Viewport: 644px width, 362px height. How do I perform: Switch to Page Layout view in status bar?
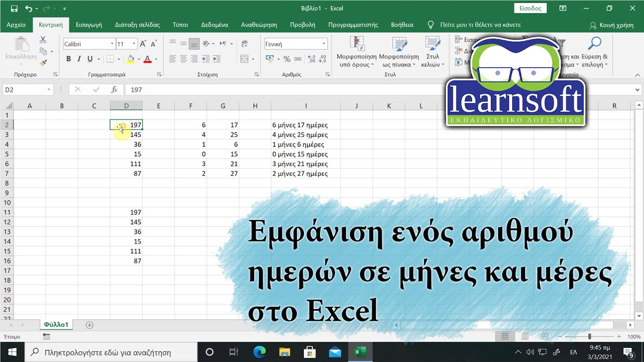[x=525, y=336]
